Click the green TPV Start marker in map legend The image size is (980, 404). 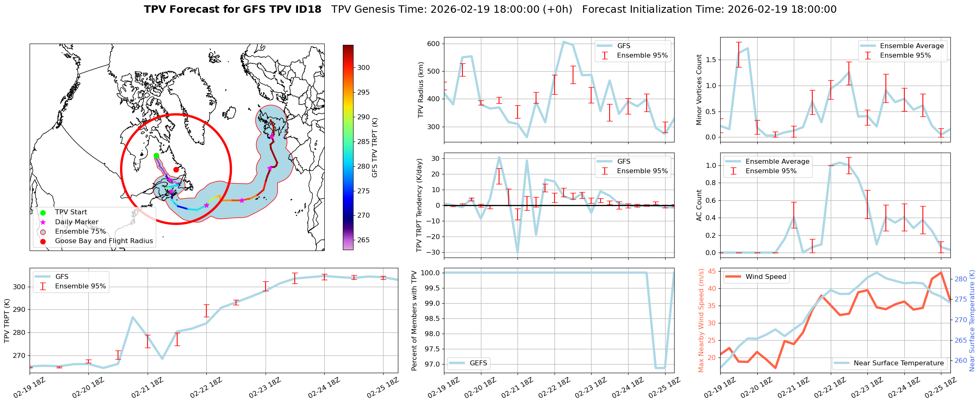tap(43, 213)
